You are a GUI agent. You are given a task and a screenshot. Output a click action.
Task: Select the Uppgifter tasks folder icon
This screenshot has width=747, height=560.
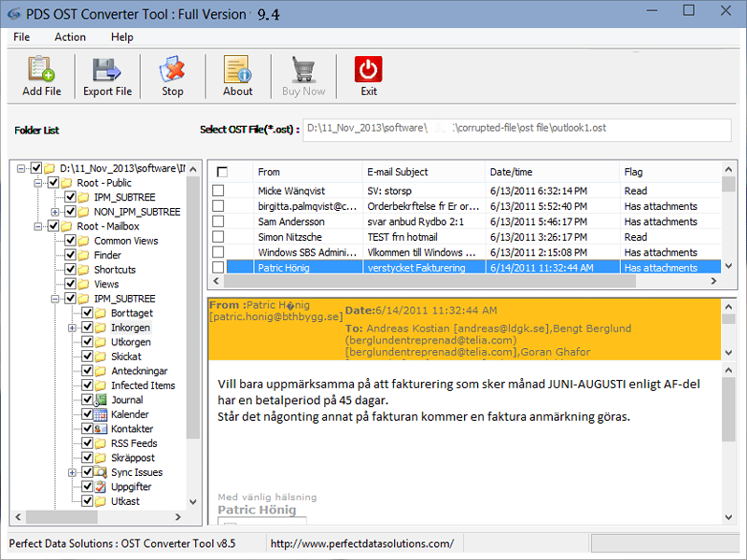[101, 486]
